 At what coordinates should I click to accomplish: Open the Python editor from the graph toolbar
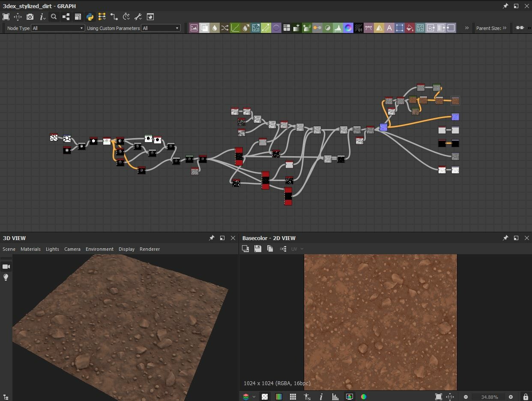(x=90, y=17)
